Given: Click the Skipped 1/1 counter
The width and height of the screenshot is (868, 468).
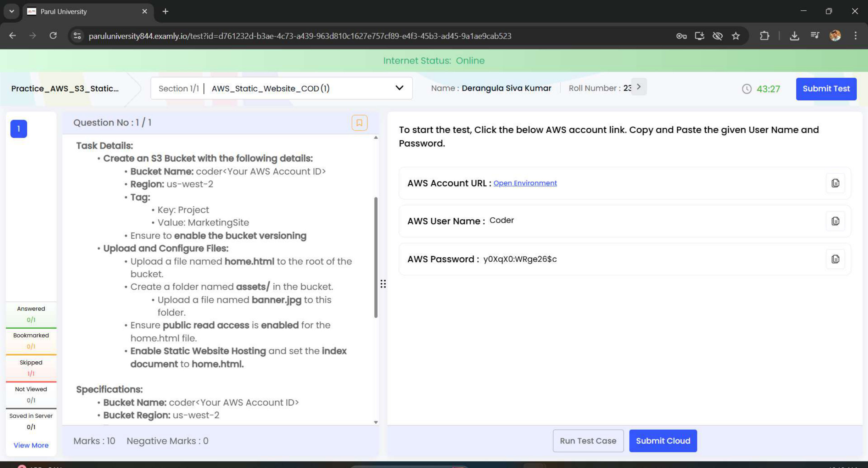Looking at the screenshot, I should point(31,368).
